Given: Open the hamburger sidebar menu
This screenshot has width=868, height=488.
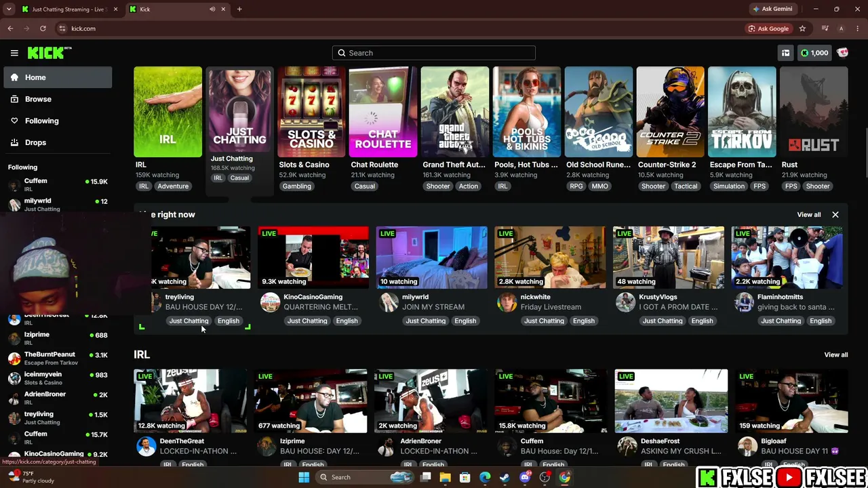Looking at the screenshot, I should tap(14, 53).
